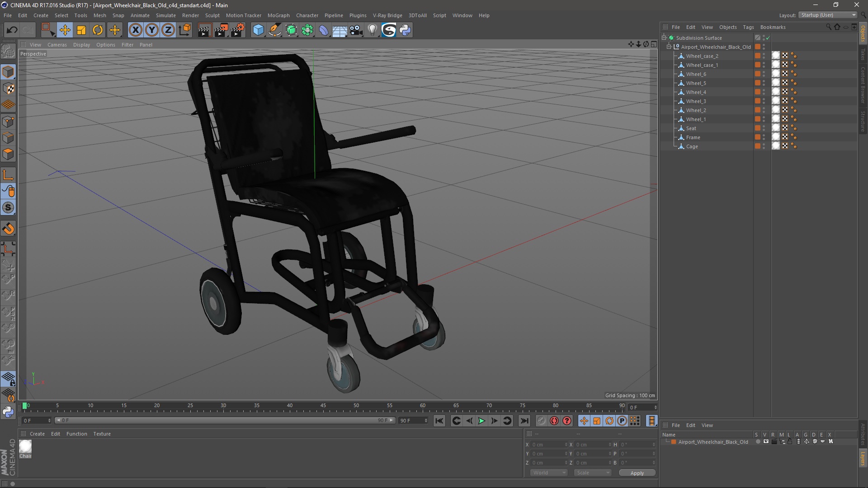This screenshot has height=488, width=868.
Task: Click the Python icon in toolbar
Action: (405, 30)
